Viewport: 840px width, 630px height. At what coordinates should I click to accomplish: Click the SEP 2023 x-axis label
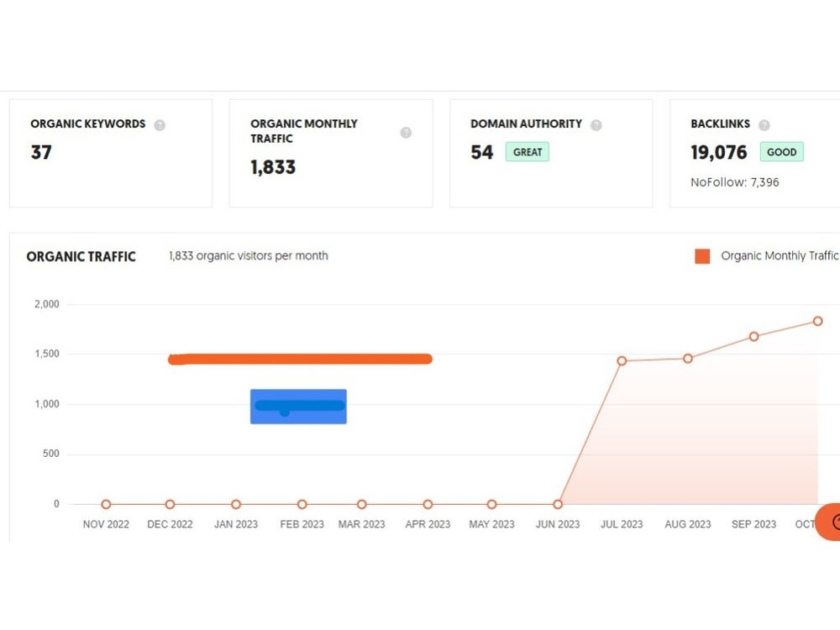(753, 524)
